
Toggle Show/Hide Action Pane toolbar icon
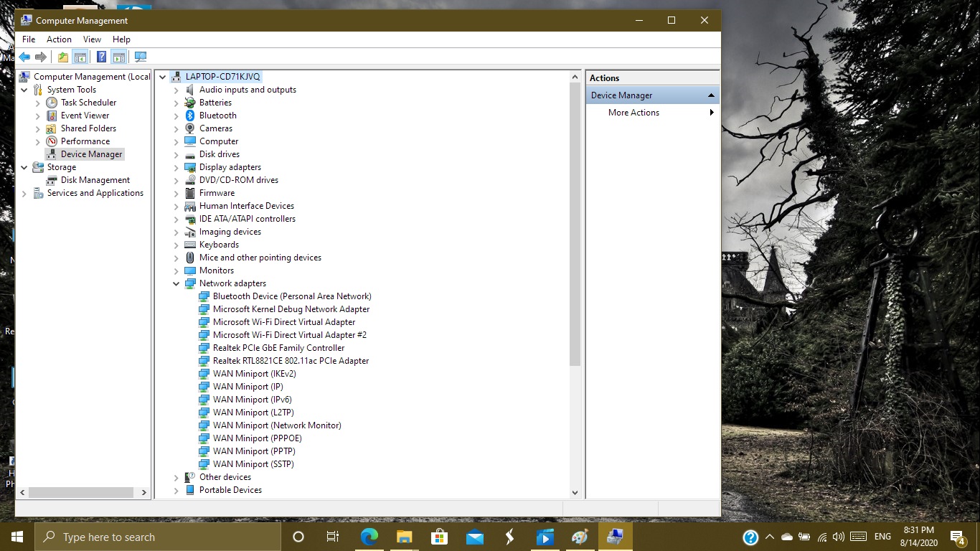(119, 57)
